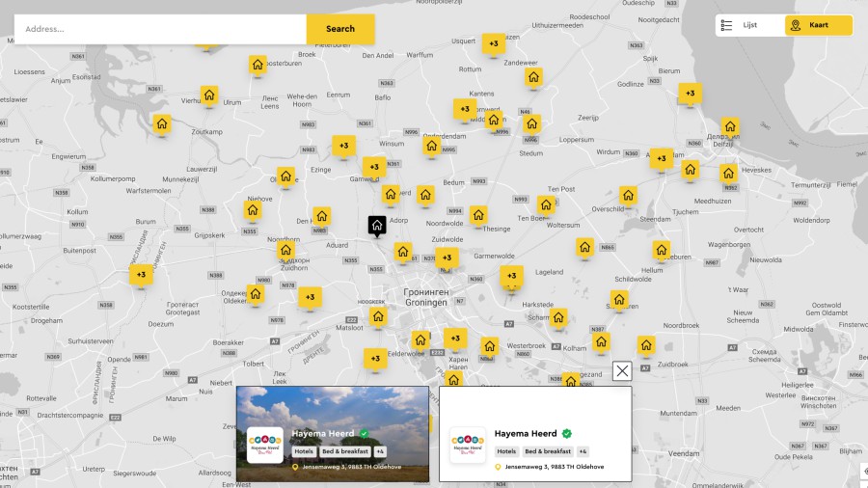This screenshot has height=488, width=868.
Task: Click Hayema Heerd title in white card
Action: tap(526, 434)
